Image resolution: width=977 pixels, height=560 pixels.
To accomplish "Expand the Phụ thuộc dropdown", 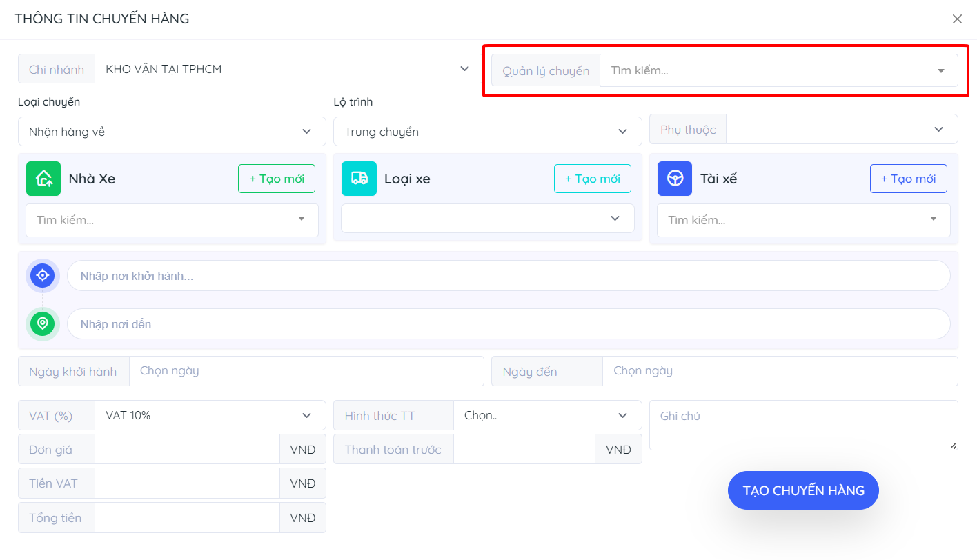I will coord(841,130).
